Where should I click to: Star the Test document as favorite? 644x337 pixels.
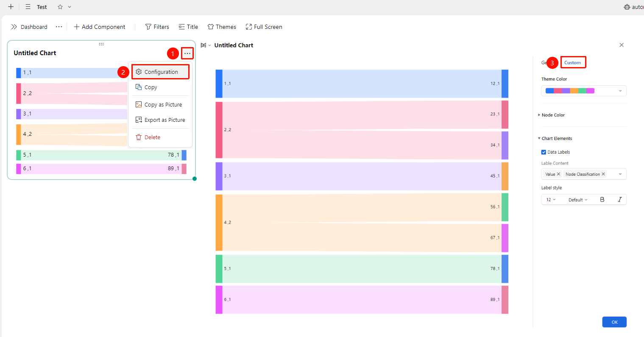[x=60, y=7]
